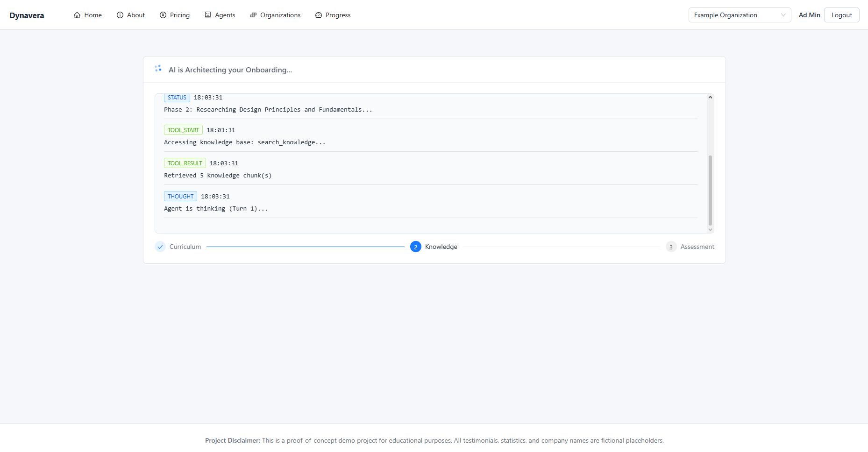This screenshot has width=868, height=452.
Task: Open the About menu item
Action: [131, 15]
